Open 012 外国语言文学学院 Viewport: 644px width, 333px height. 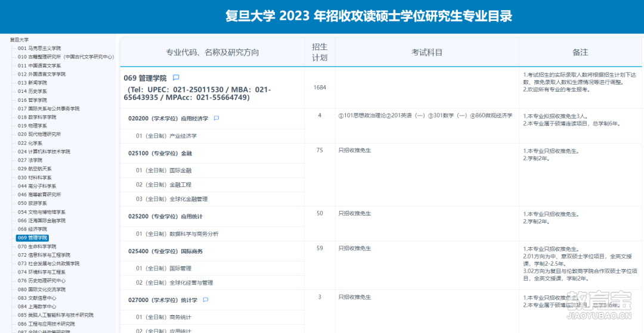(x=42, y=74)
